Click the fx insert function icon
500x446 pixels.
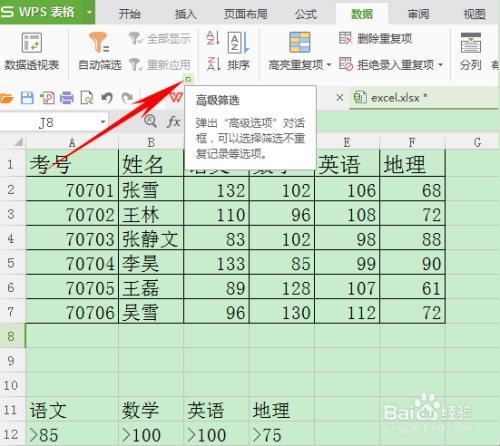(x=174, y=122)
